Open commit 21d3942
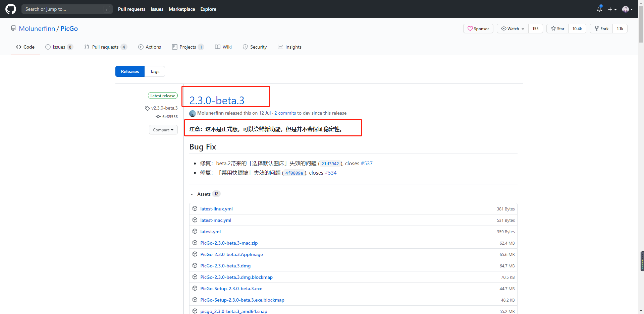644x314 pixels. [330, 164]
